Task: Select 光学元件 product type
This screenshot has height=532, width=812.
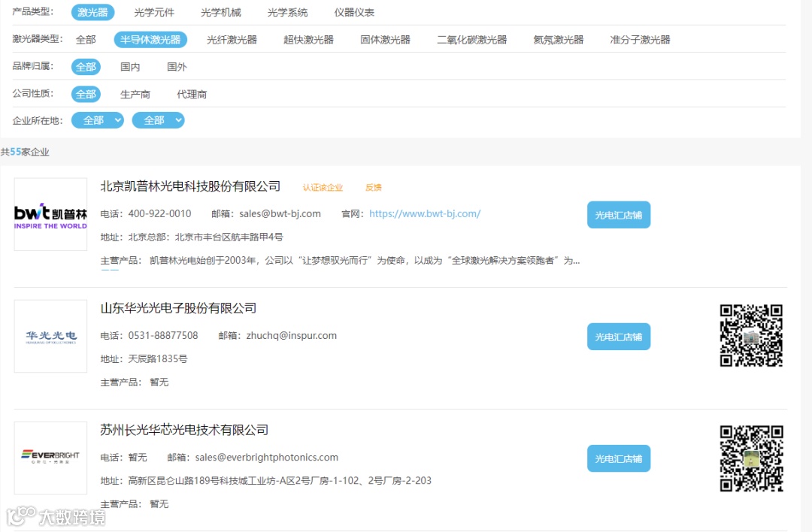Action: pos(154,13)
